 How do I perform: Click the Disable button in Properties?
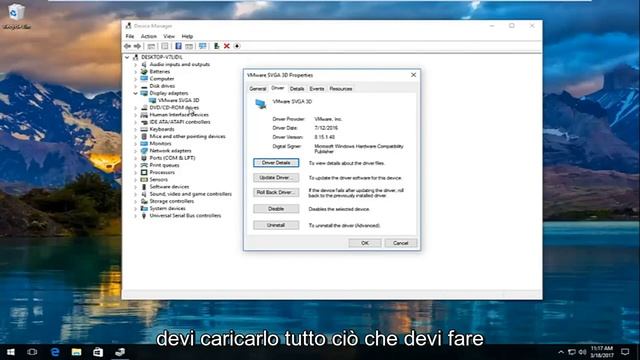276,209
